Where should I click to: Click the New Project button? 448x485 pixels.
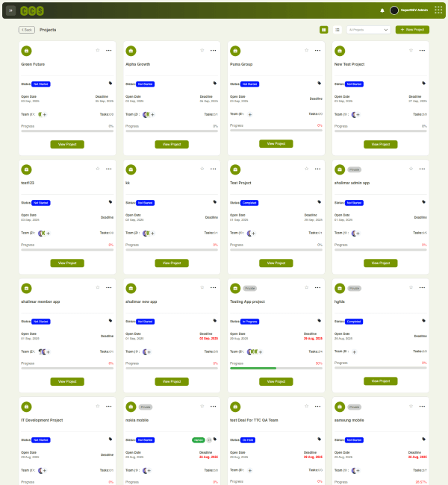click(x=412, y=30)
